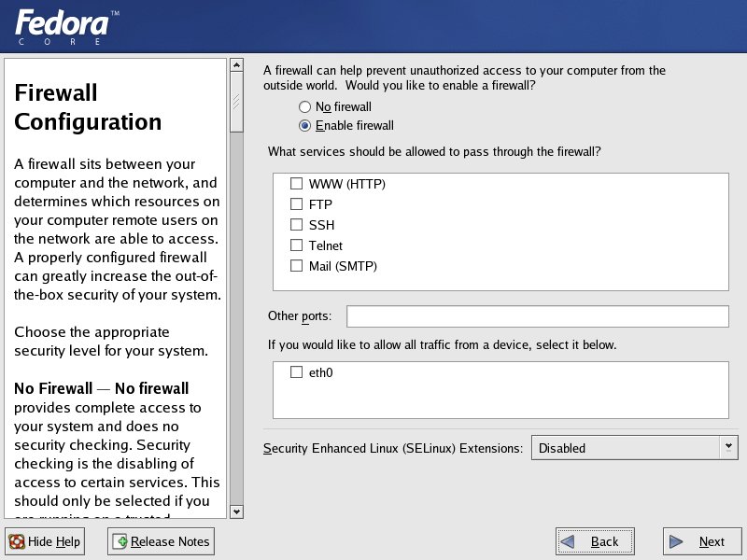
Task: Click the Fedora Core logo
Action: (66, 27)
